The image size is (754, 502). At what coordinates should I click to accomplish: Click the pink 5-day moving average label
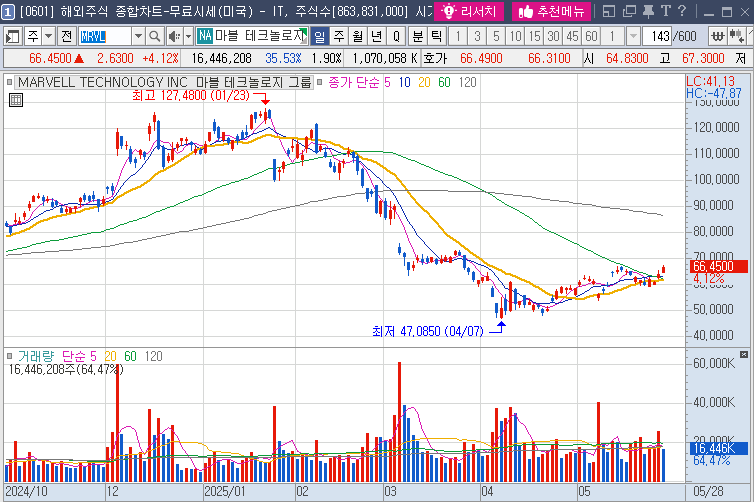[387, 82]
